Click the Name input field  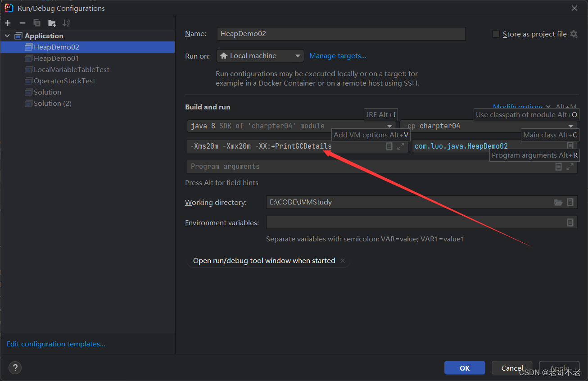(x=341, y=34)
